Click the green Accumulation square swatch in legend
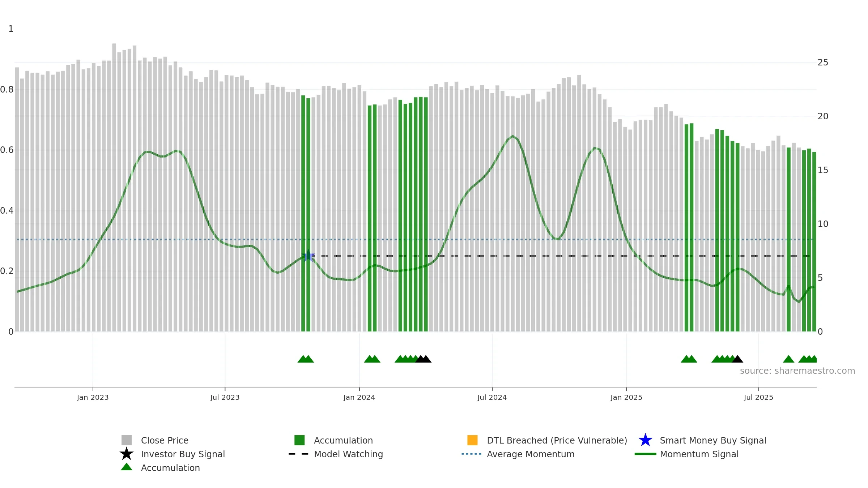This screenshot has height=488, width=868. (x=299, y=440)
